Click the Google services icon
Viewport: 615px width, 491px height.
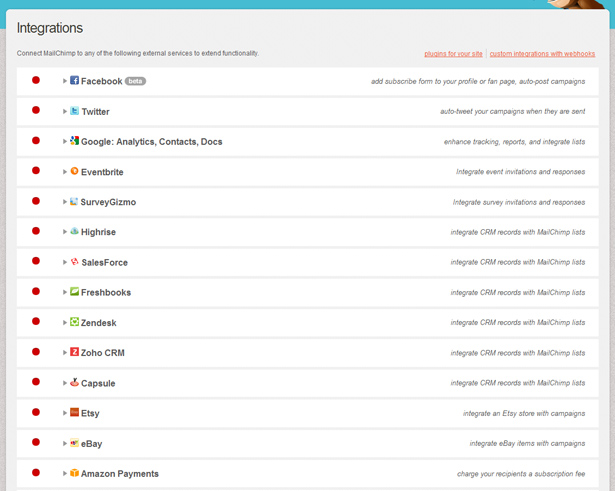click(x=75, y=140)
